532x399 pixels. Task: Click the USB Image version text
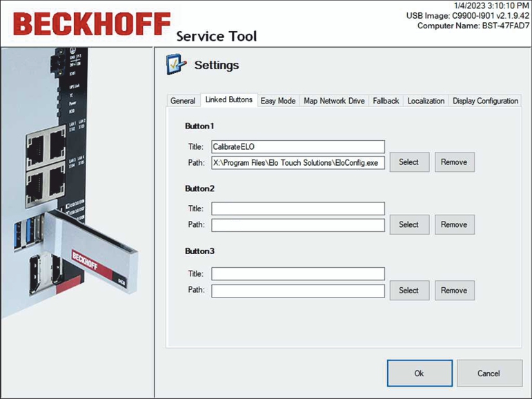tap(468, 16)
